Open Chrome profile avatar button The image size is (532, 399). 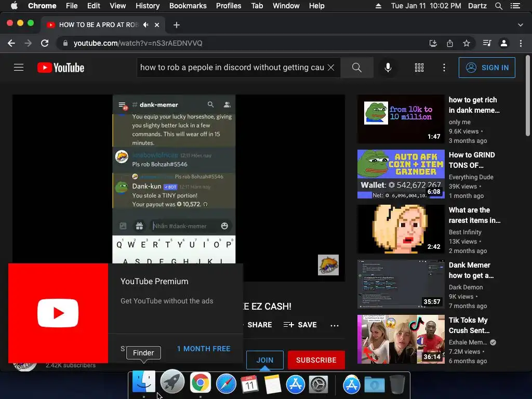(504, 44)
